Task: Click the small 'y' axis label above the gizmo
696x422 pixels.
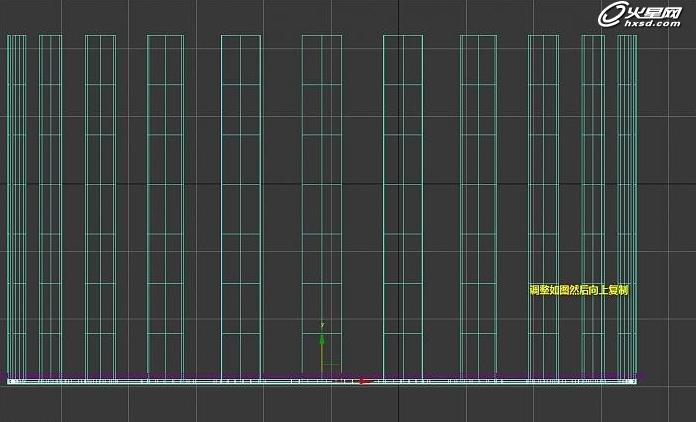Action: (321, 325)
